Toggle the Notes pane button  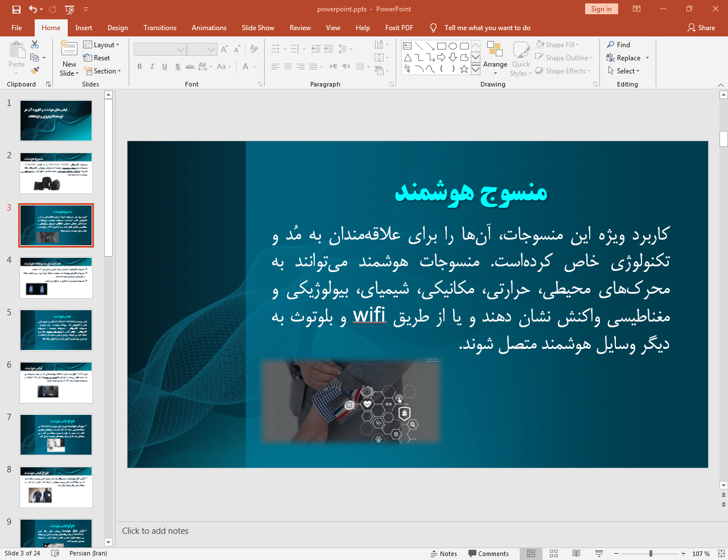pyautogui.click(x=443, y=553)
